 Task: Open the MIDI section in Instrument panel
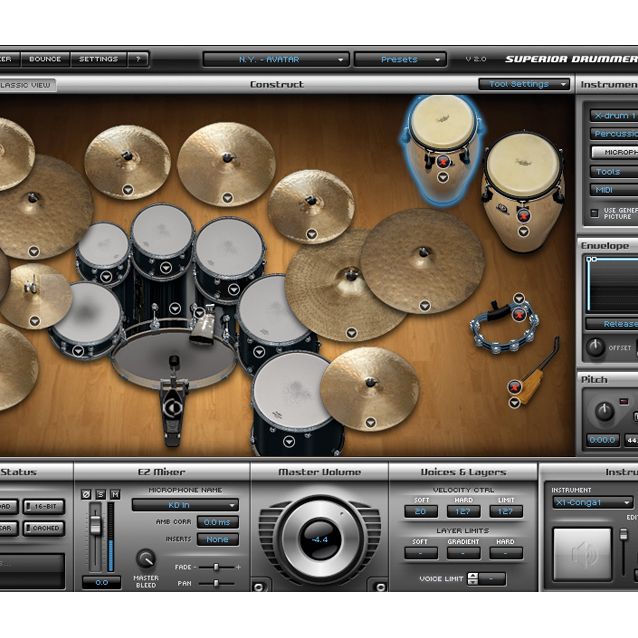tap(614, 190)
